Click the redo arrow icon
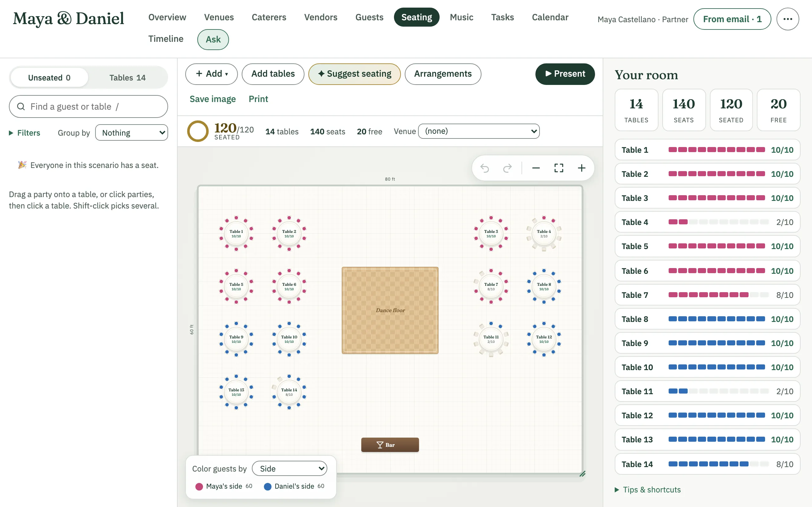The image size is (812, 507). click(507, 168)
